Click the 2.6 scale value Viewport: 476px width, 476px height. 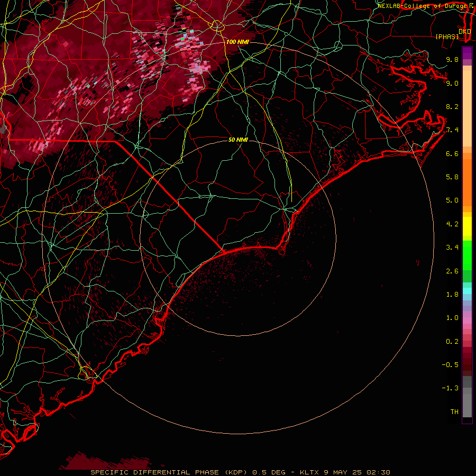coord(452,271)
